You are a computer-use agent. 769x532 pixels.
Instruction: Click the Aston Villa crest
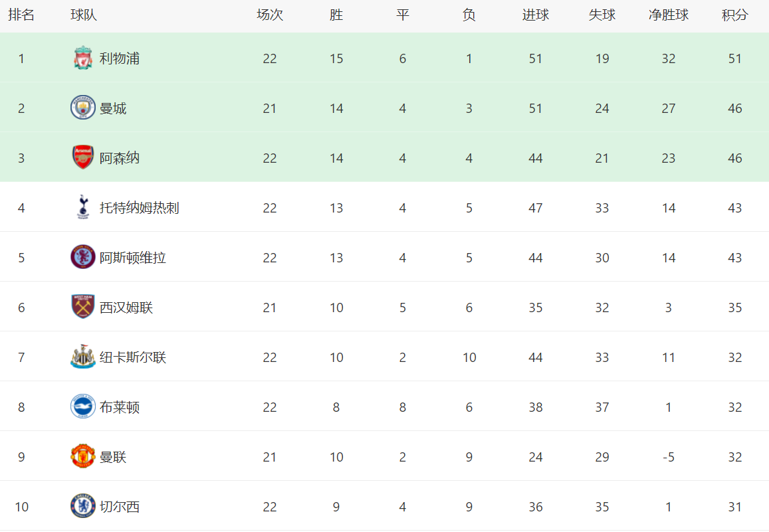point(83,257)
